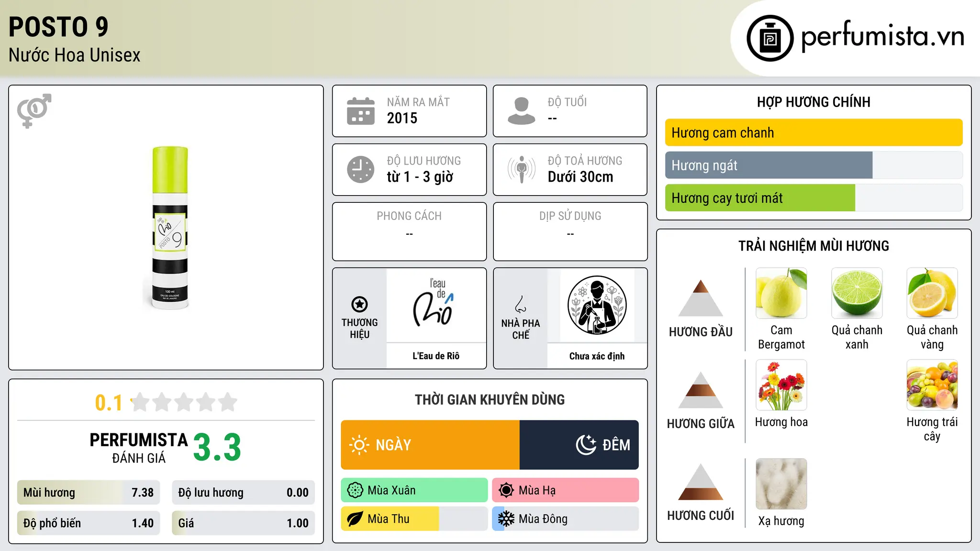Click the perfumista.vn site name
Screen dimensions: 980x551
click(x=883, y=36)
